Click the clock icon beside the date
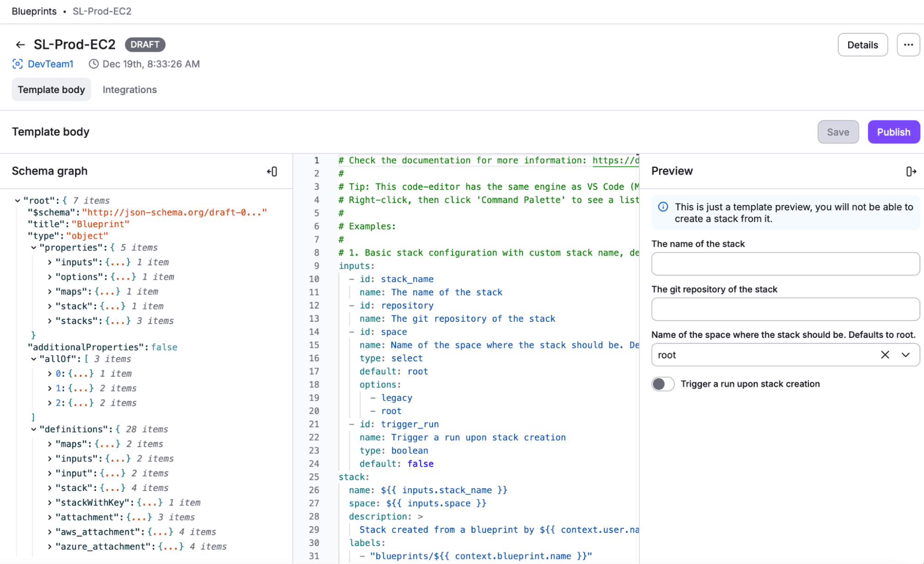This screenshot has width=924, height=564. click(x=94, y=64)
